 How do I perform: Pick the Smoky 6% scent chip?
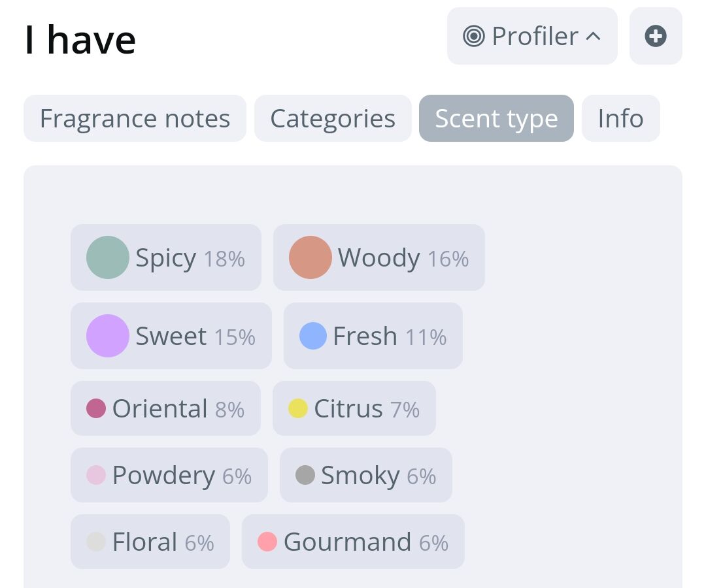(x=366, y=475)
